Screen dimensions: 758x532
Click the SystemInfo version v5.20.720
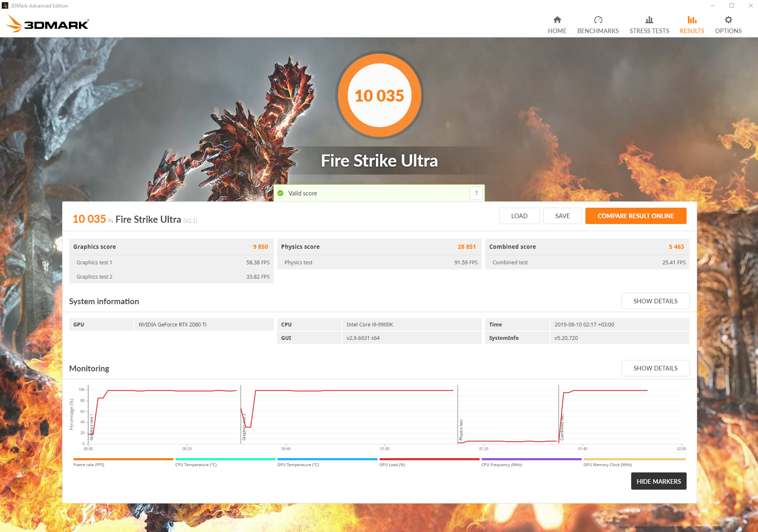tap(566, 338)
